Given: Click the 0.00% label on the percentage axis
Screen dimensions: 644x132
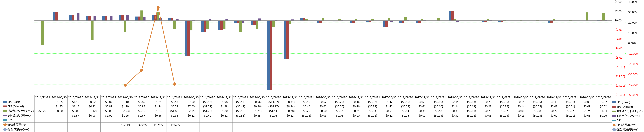Looking at the screenshot, I should tap(632, 43).
